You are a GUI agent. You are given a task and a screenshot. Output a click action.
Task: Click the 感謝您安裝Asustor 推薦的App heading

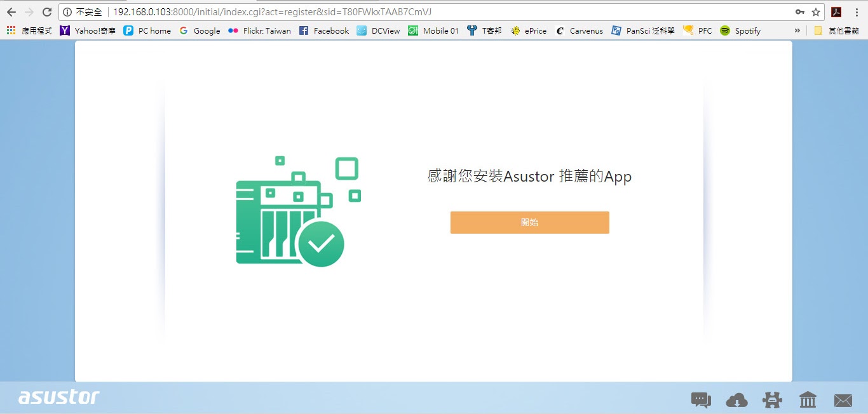(x=529, y=176)
